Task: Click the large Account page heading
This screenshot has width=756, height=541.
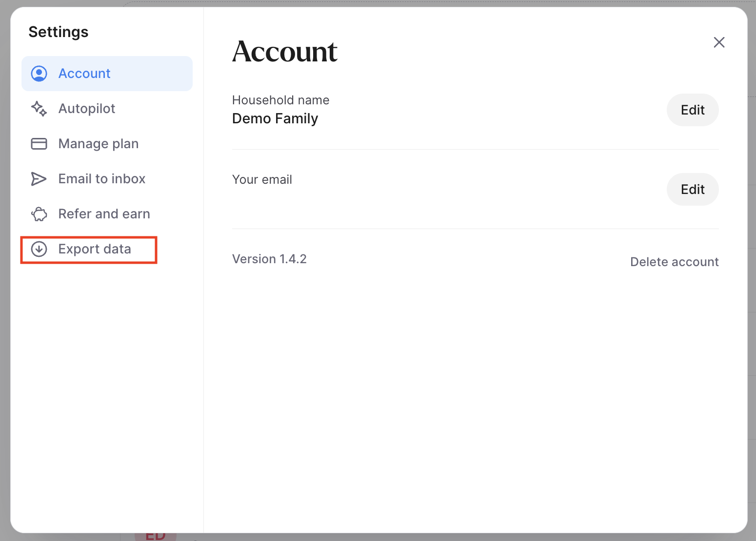Action: click(285, 52)
